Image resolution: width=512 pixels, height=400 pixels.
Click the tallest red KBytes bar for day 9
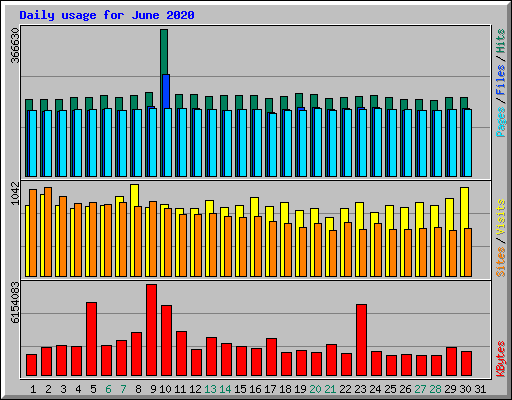pos(151,330)
